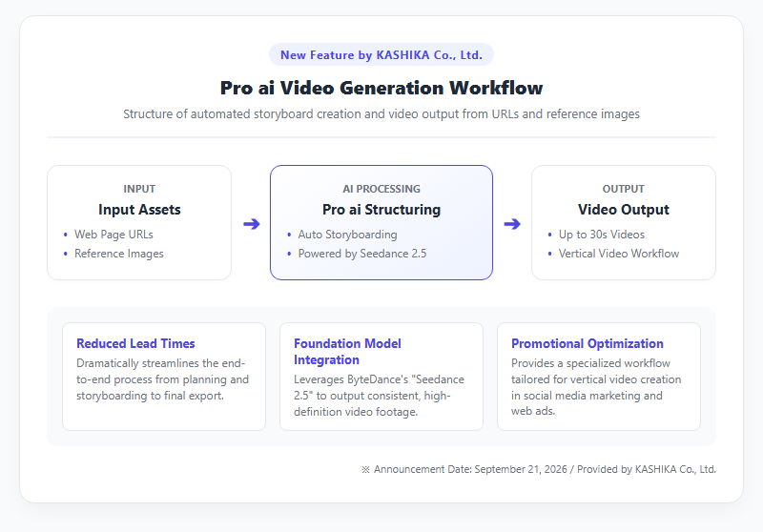The height and width of the screenshot is (532, 763).
Task: Click the announcement date footnote
Action: pyautogui.click(x=539, y=469)
